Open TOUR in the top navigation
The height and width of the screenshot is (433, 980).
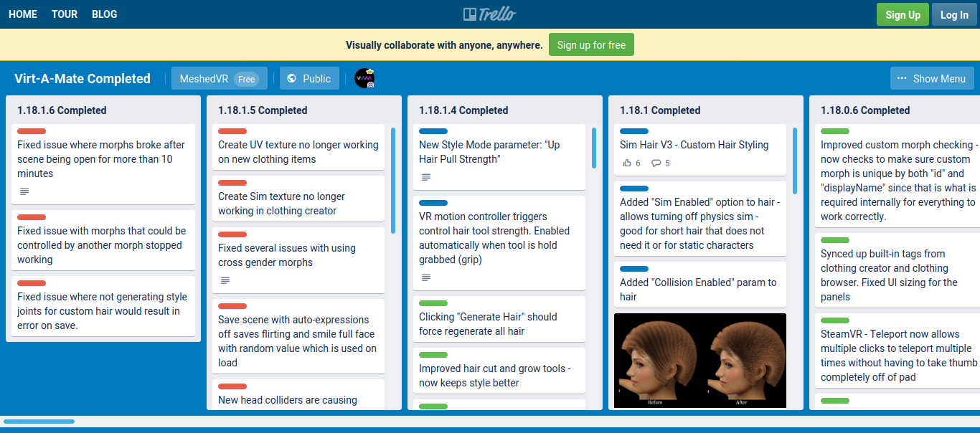[65, 14]
